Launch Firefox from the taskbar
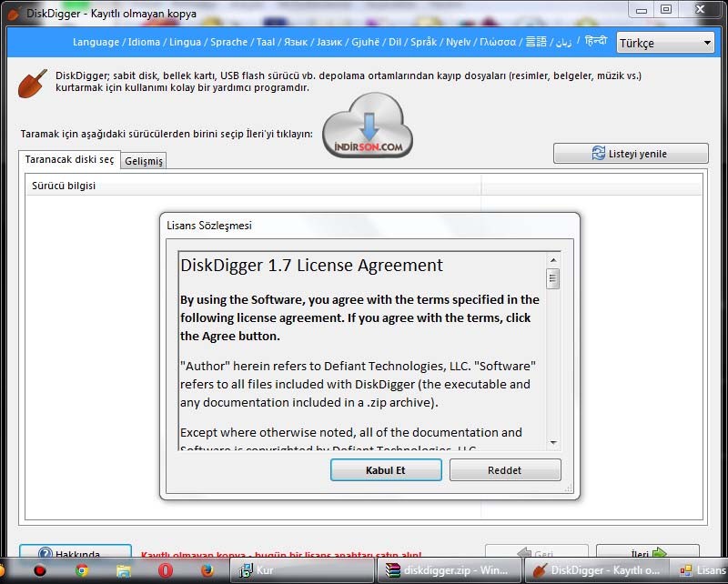Screen dimensions: 728x584 (x=207, y=570)
